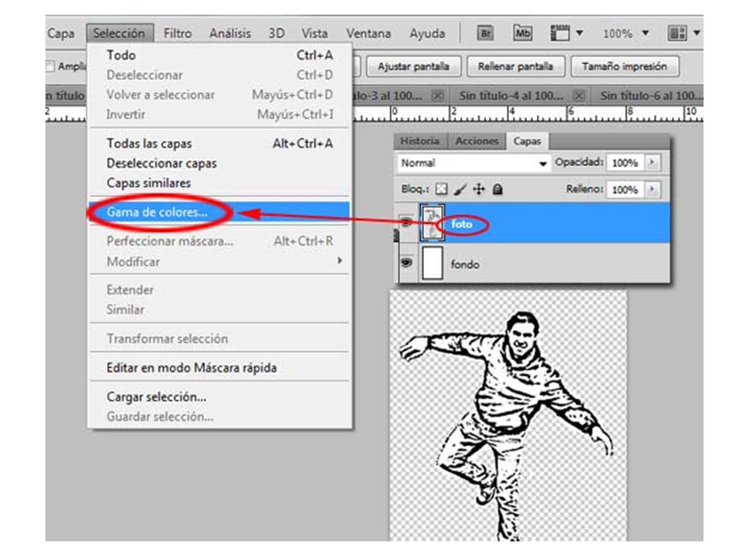747x560 pixels.
Task: Choose Todo from Selección menu
Action: pos(219,55)
